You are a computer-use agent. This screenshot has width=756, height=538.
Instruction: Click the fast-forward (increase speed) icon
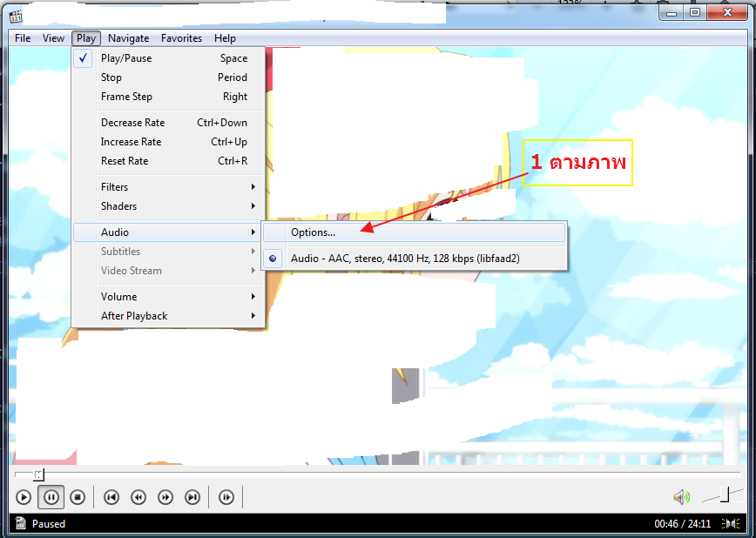165,497
